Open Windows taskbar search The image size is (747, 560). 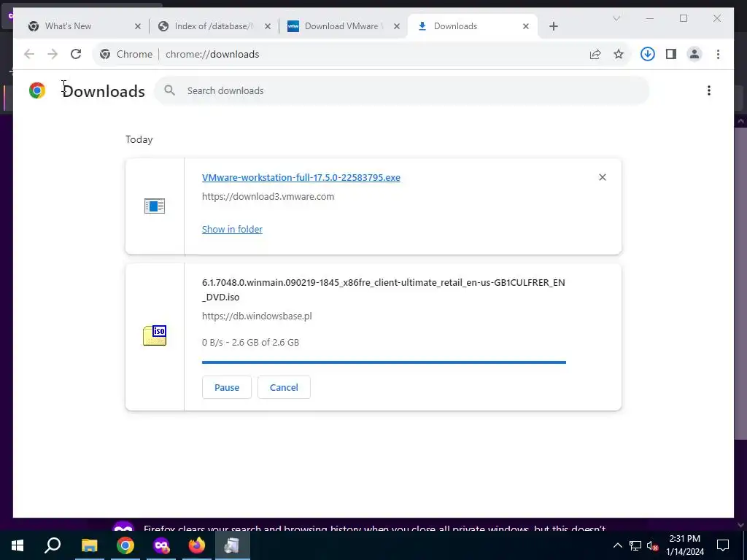(53, 545)
